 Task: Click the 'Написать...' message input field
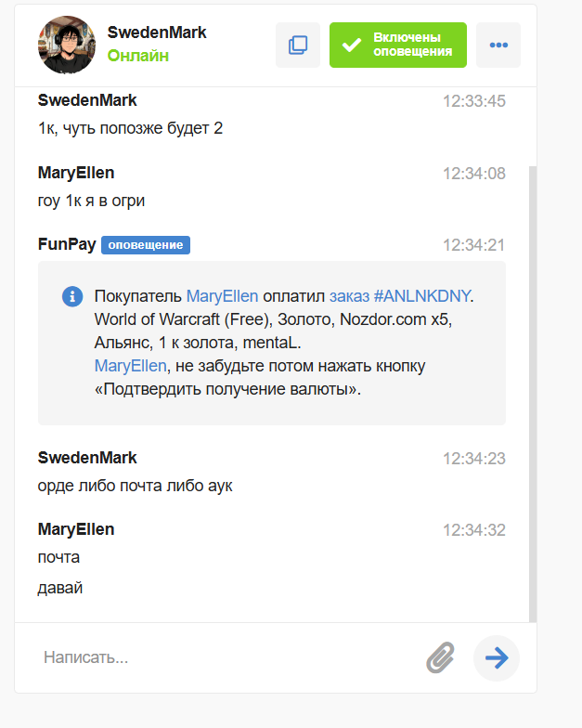coord(227,657)
